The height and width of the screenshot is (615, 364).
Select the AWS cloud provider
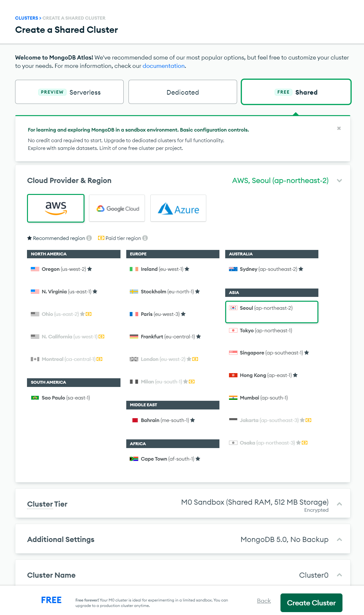[x=56, y=208]
